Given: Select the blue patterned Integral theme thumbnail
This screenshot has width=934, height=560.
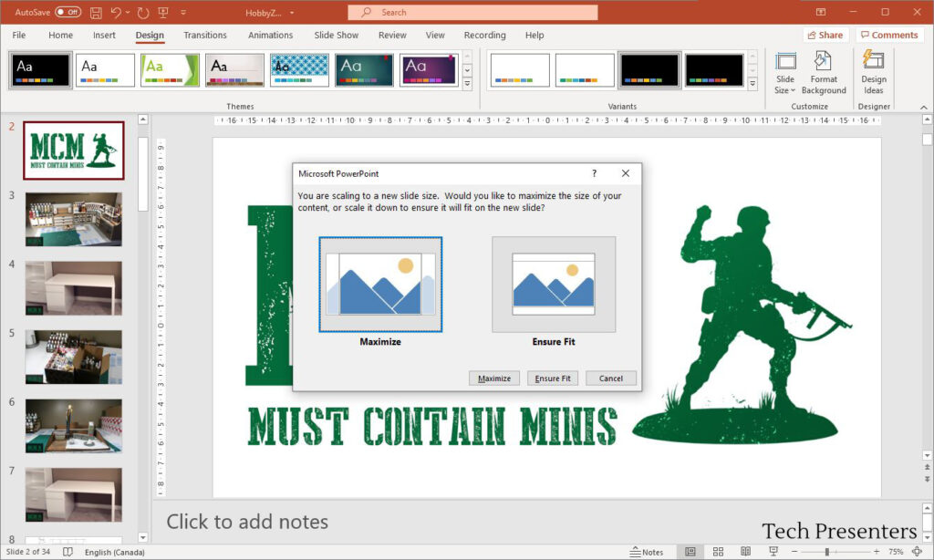Looking at the screenshot, I should pos(299,70).
